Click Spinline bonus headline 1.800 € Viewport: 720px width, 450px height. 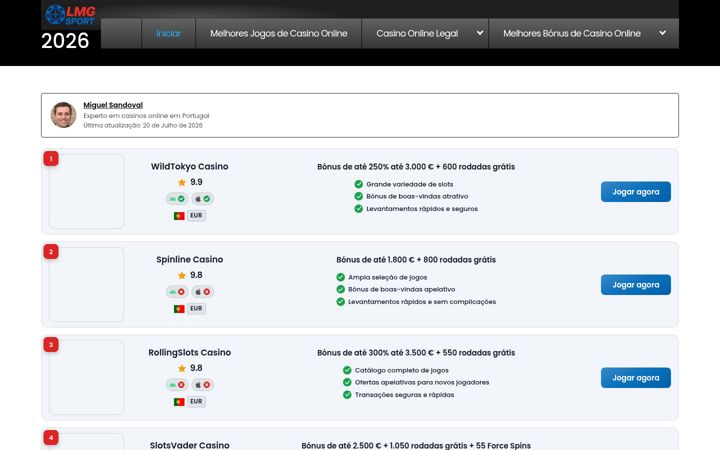[416, 260]
